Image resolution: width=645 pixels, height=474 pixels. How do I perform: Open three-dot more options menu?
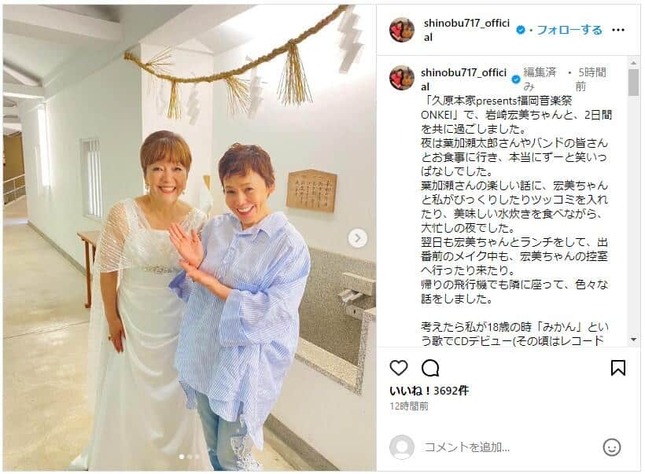pyautogui.click(x=618, y=30)
